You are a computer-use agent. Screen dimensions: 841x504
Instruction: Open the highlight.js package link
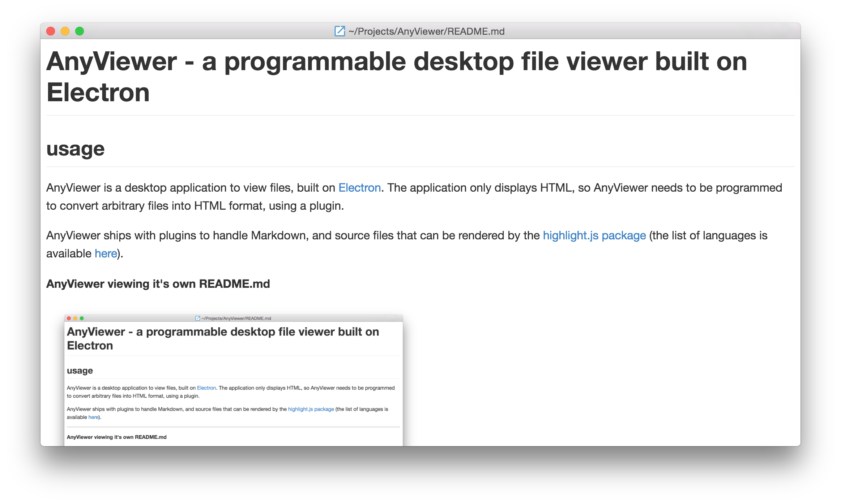coord(594,235)
